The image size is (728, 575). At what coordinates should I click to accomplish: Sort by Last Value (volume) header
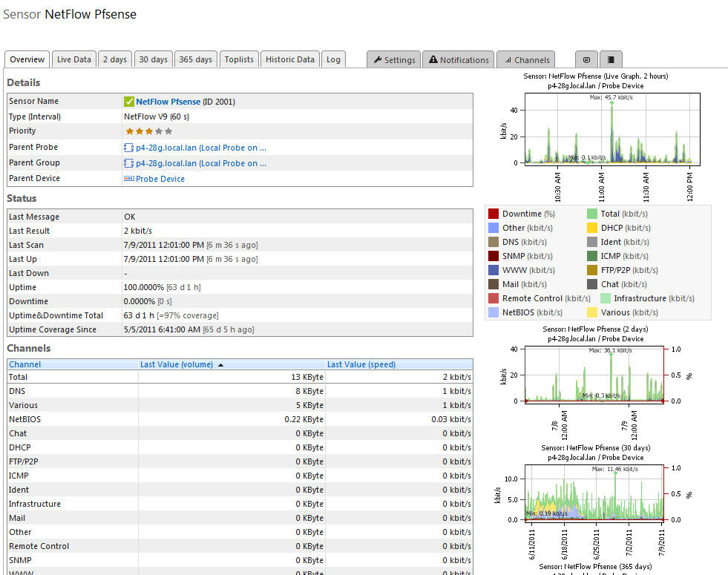(x=177, y=364)
